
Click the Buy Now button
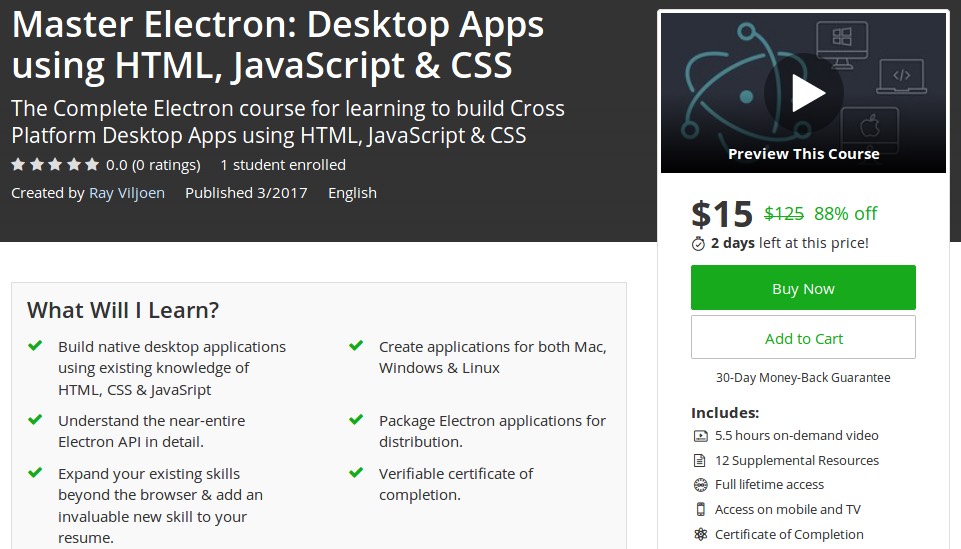[x=803, y=288]
